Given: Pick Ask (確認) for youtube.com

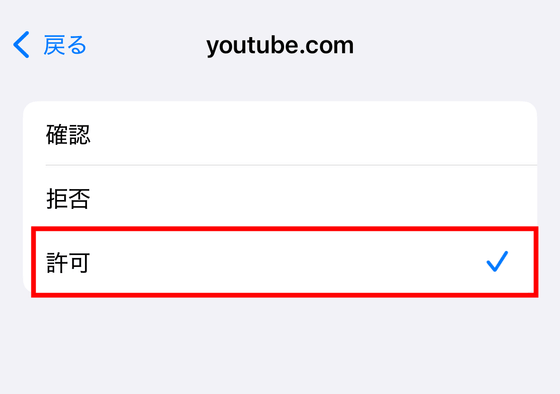Looking at the screenshot, I should (280, 133).
